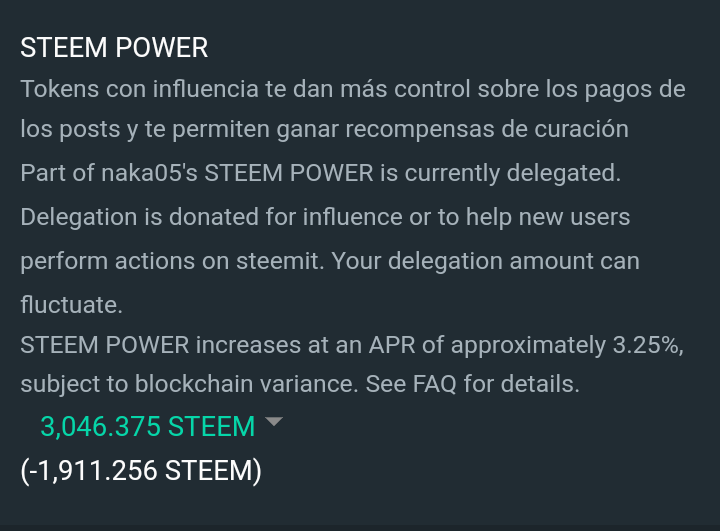Click the word 'fluctuate.'

click(72, 305)
